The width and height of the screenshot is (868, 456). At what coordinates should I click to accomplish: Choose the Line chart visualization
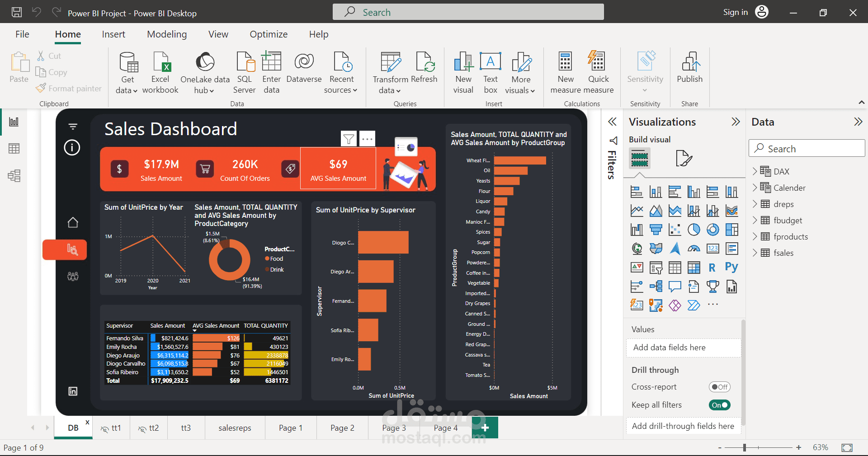click(x=637, y=211)
